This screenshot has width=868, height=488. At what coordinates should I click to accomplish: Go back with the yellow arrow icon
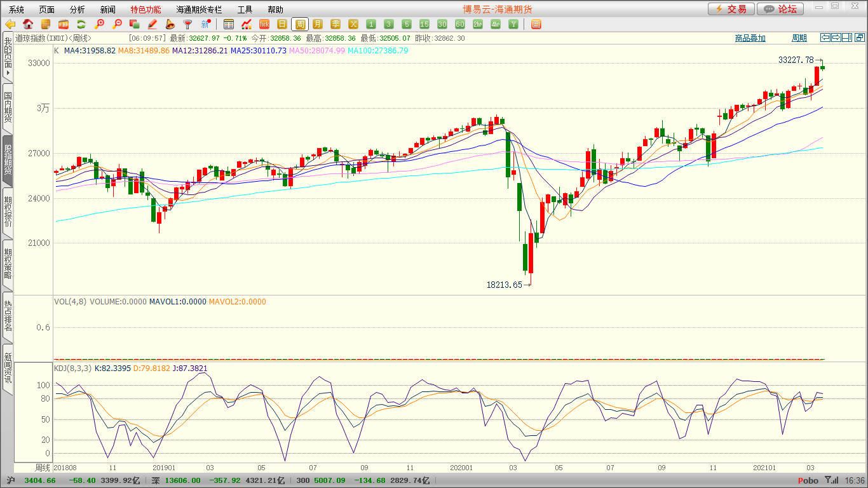tap(10, 24)
